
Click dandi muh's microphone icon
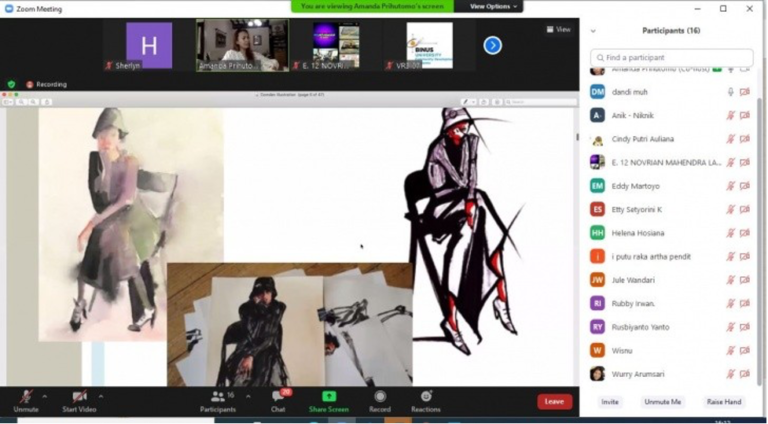click(730, 92)
